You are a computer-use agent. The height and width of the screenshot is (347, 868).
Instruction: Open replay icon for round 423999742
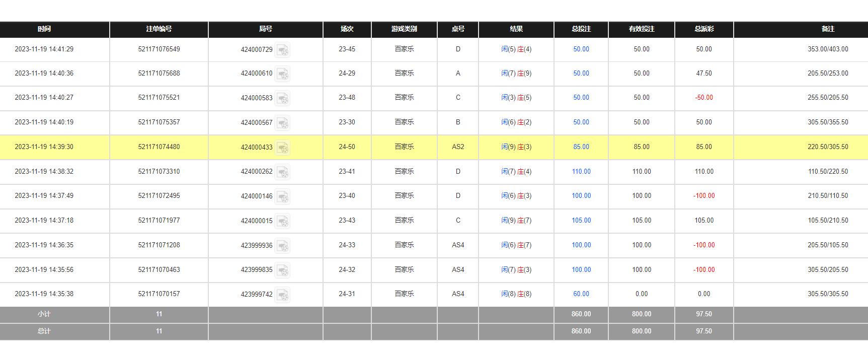(x=283, y=295)
